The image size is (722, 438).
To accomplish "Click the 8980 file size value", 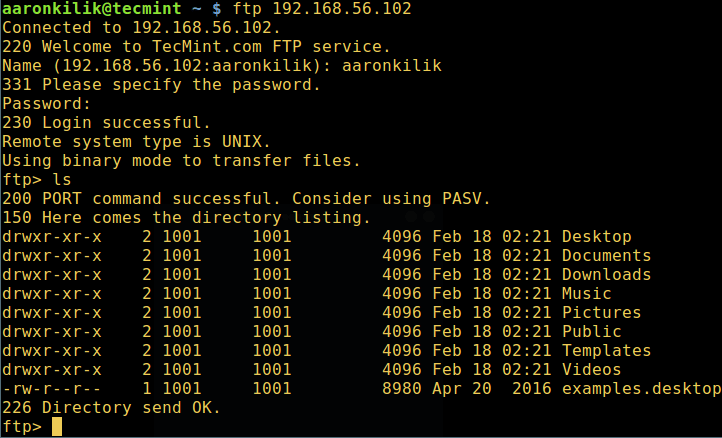I will point(401,389).
